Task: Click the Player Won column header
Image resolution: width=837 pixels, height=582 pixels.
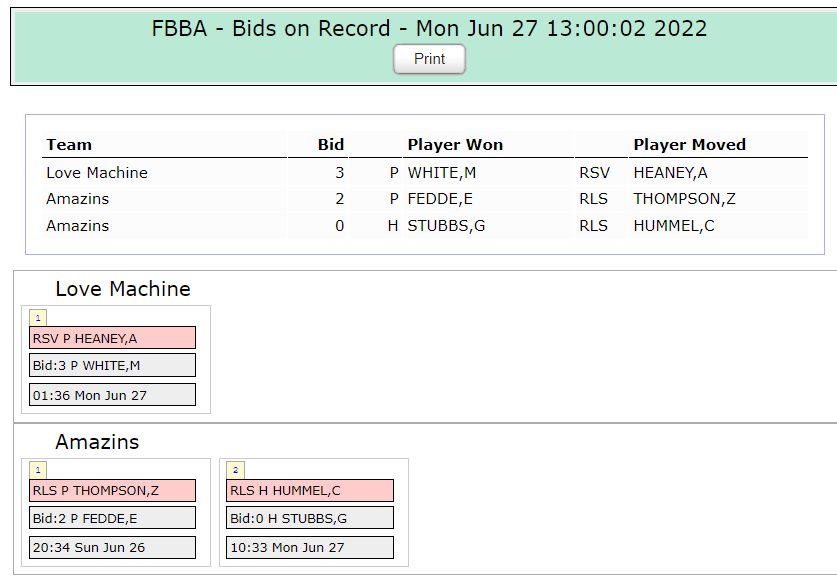Action: [x=455, y=145]
